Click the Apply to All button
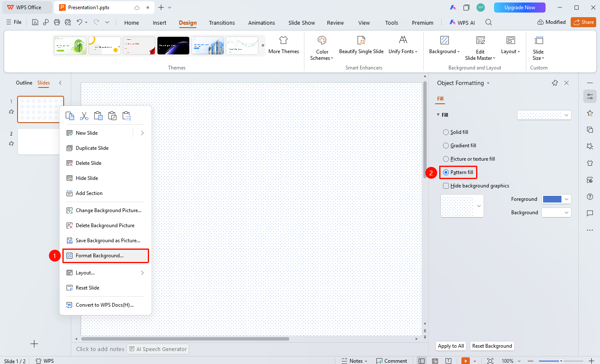The height and width of the screenshot is (364, 600). pos(451,346)
